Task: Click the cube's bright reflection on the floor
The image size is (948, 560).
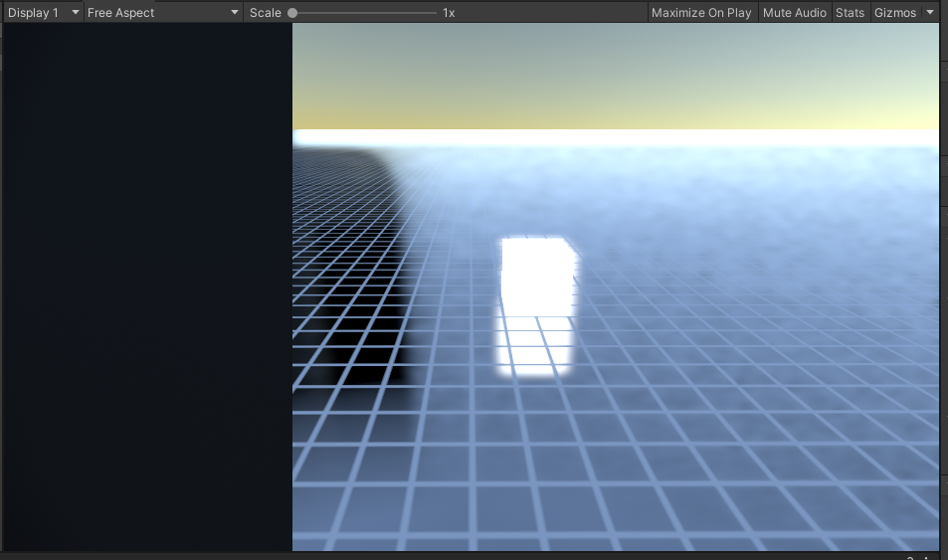Action: [535, 348]
